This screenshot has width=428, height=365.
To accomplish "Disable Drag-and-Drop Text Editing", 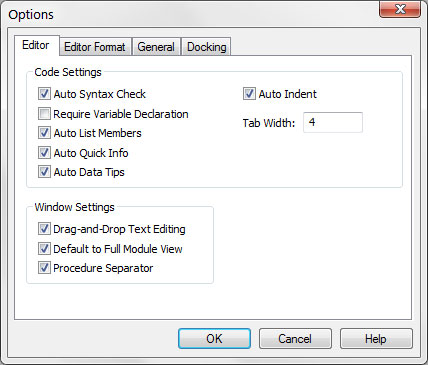I will click(44, 229).
